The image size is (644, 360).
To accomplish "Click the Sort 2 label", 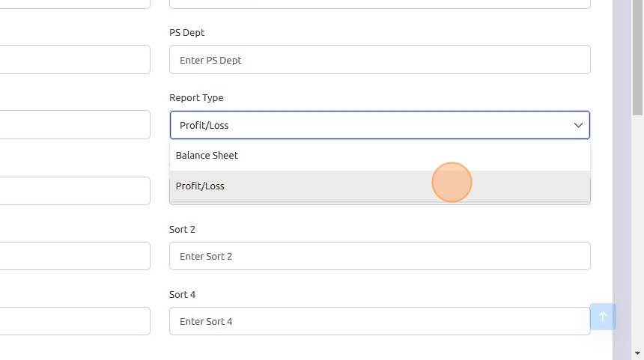I will click(x=182, y=229).
